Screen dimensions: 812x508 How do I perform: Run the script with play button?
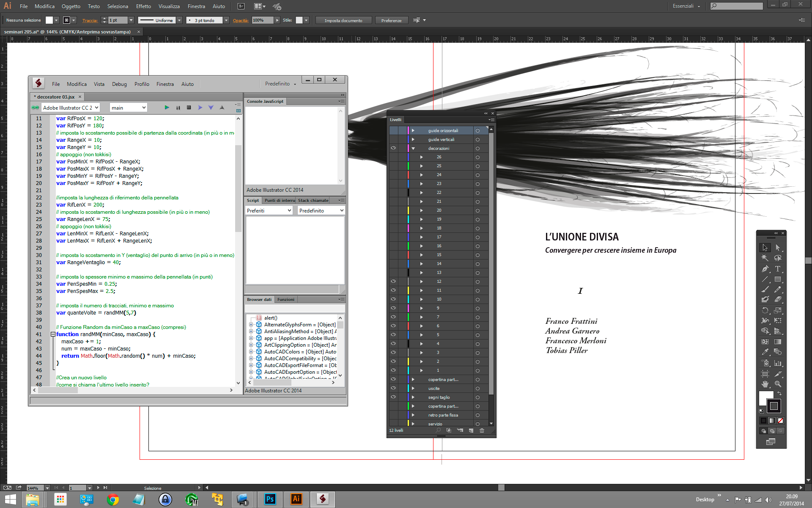coord(167,108)
